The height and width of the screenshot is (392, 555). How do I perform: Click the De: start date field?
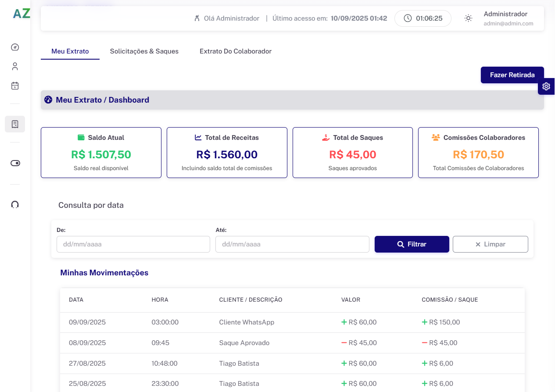click(133, 244)
